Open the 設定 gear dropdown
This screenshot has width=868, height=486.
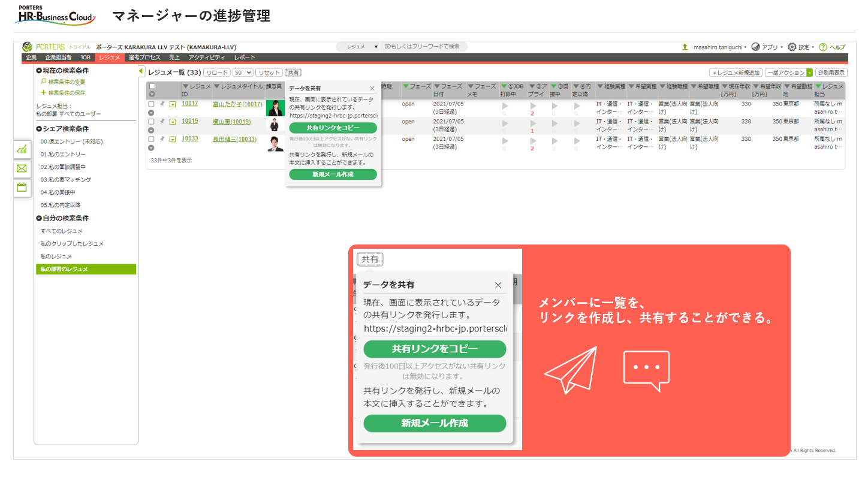click(x=801, y=47)
